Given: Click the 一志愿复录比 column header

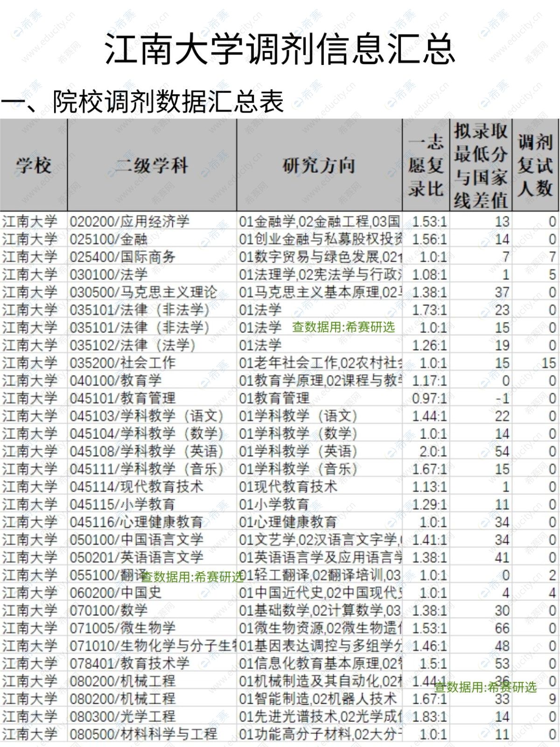Looking at the screenshot, I should 426,165.
